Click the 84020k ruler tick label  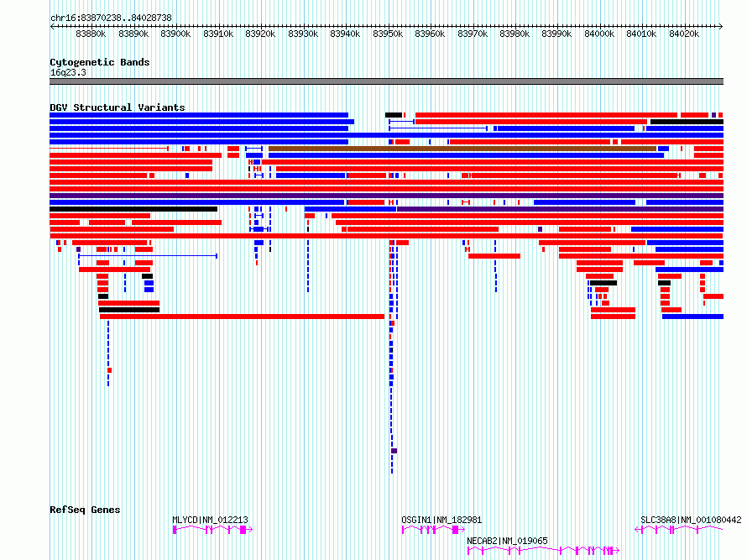[x=684, y=34]
